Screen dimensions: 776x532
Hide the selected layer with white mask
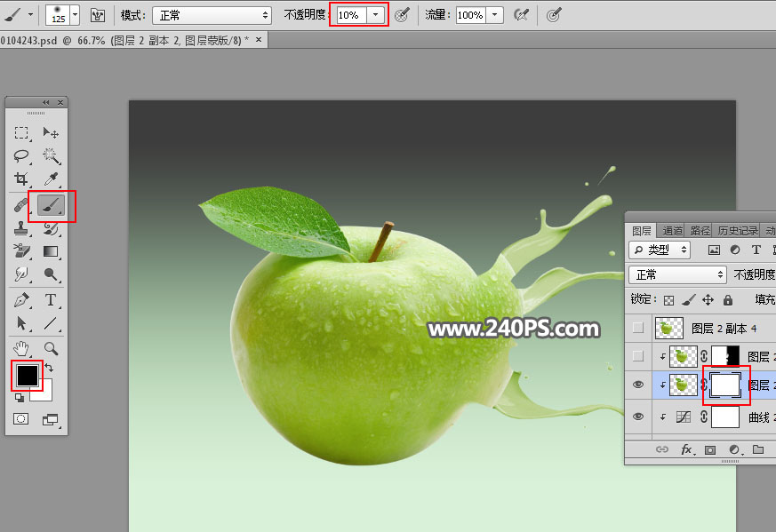[638, 385]
